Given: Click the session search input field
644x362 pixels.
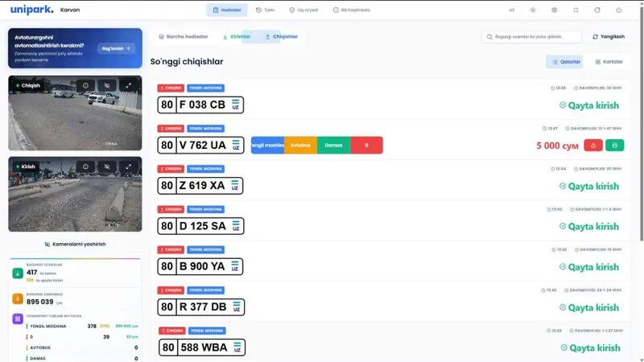Looking at the screenshot, I should (x=531, y=36).
